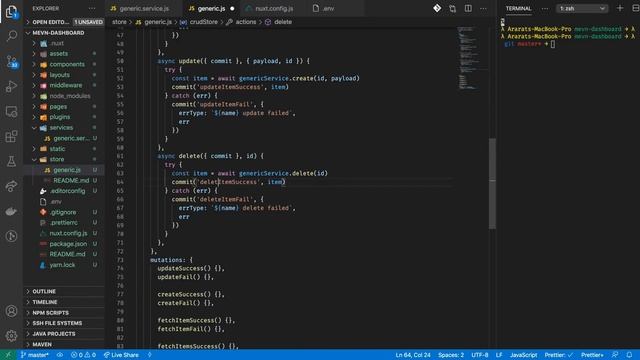Viewport: 640px width, 360px height.
Task: Select the 1: zsh terminal dropdown
Action: coord(582,8)
